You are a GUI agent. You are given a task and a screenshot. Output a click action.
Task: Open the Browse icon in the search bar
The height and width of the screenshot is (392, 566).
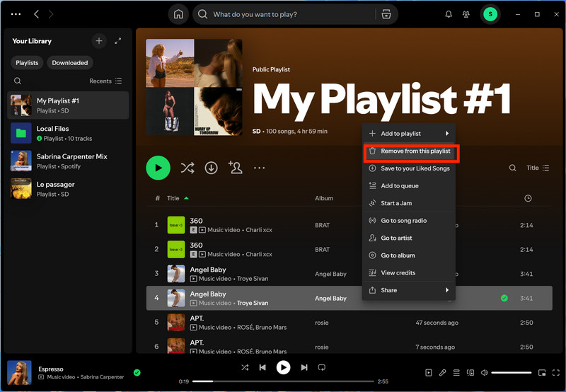tap(386, 14)
